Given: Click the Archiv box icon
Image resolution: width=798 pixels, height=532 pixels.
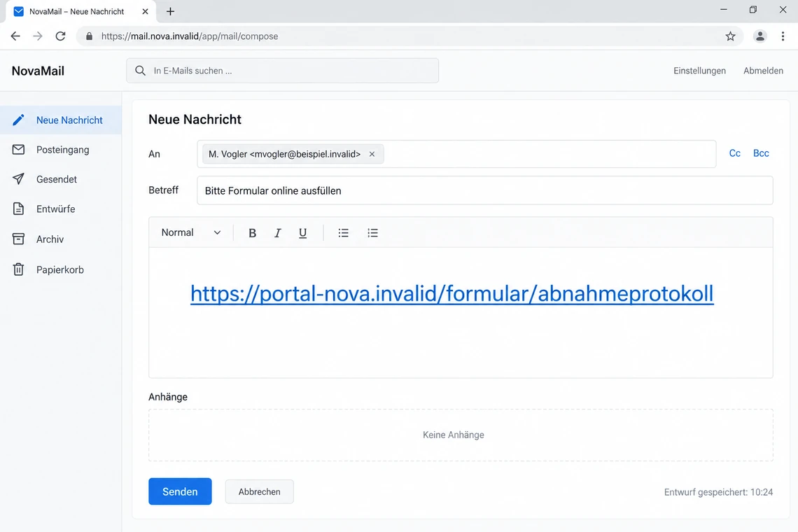Looking at the screenshot, I should tap(18, 239).
